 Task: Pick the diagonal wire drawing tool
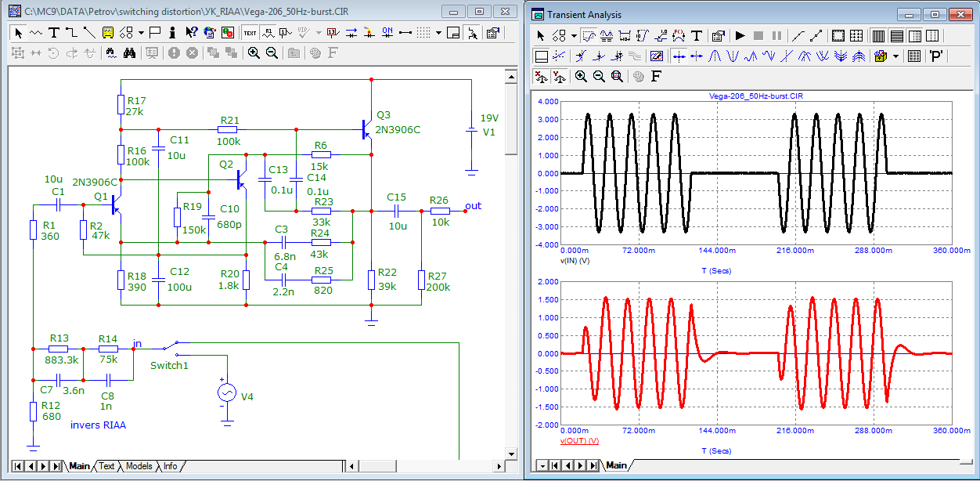(88, 33)
